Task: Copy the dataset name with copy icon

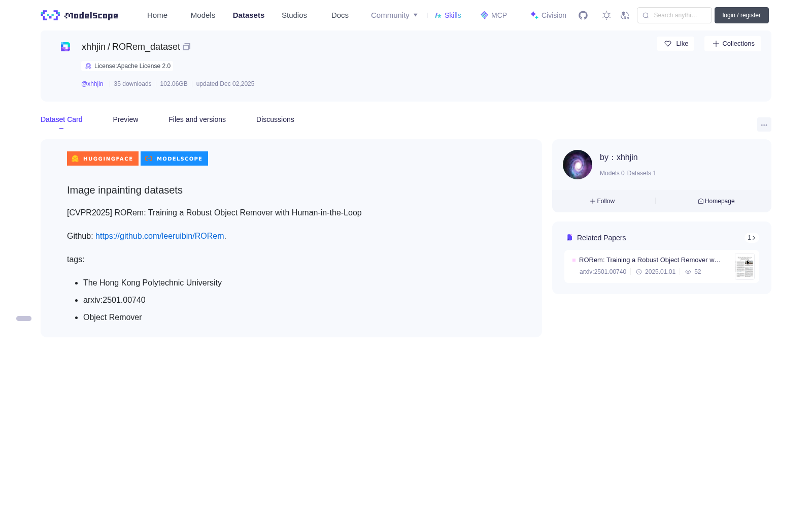Action: (187, 47)
